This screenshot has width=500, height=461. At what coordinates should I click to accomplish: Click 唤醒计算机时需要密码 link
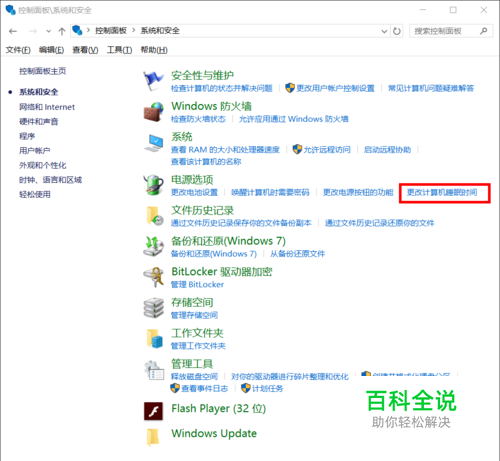click(270, 192)
